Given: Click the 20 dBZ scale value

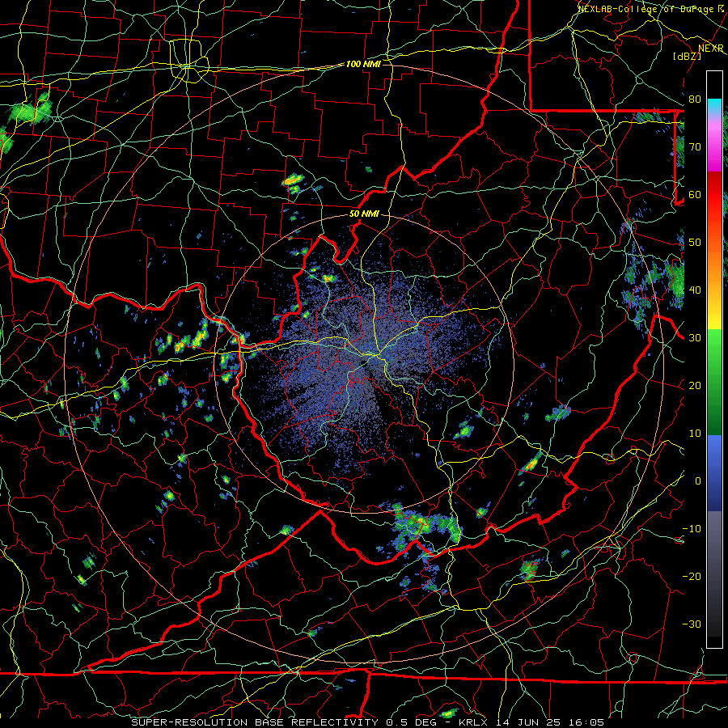Looking at the screenshot, I should click(x=695, y=386).
